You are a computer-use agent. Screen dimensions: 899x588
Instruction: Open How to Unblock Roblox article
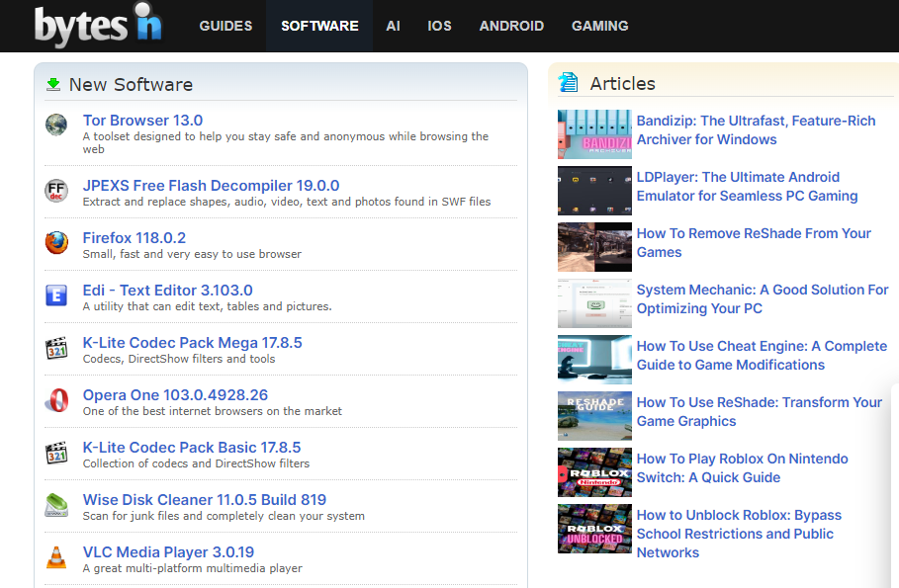point(739,534)
